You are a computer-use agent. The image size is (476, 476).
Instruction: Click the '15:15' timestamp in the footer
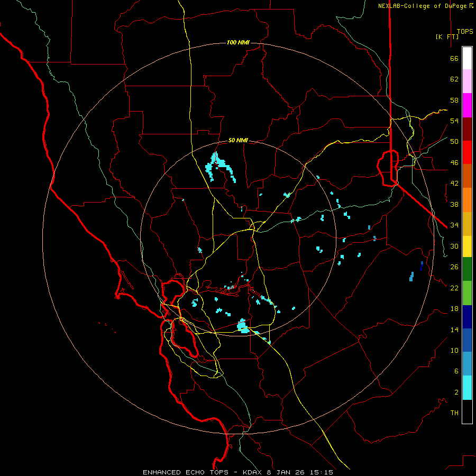(322, 472)
